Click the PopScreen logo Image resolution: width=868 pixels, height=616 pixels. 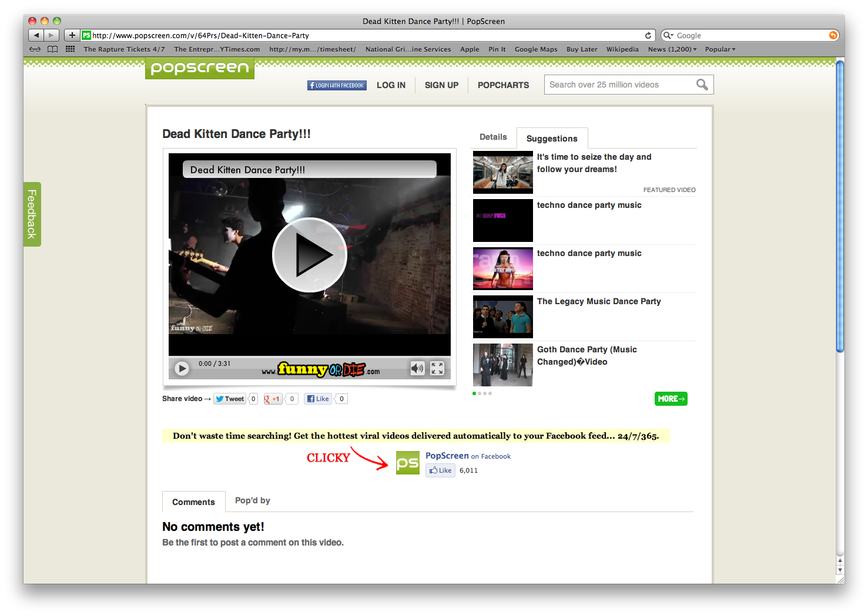200,68
